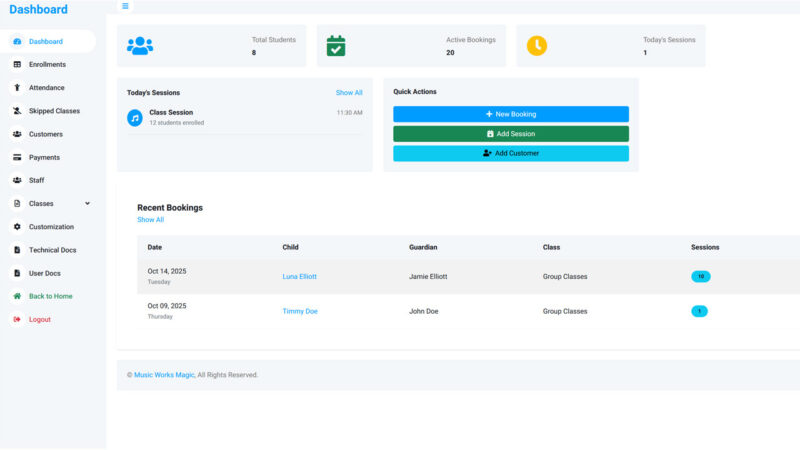The width and height of the screenshot is (800, 450).
Task: Click the Customization gear icon in sidebar
Action: (17, 227)
